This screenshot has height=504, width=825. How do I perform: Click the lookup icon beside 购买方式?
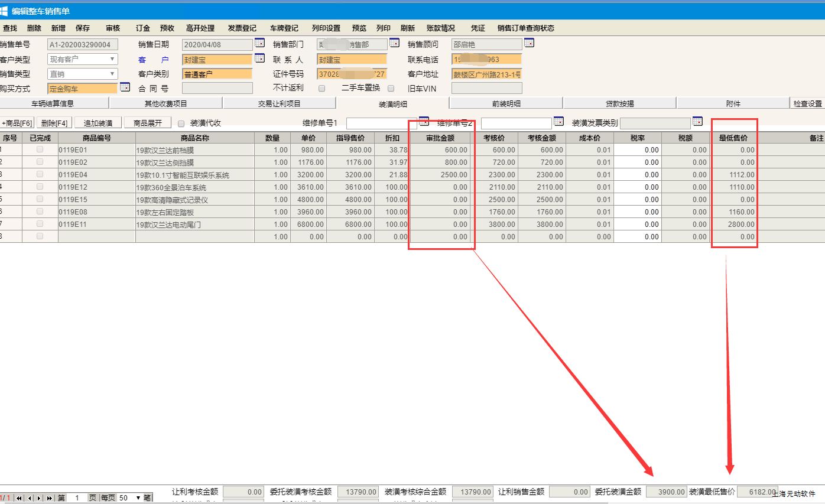click(x=125, y=87)
